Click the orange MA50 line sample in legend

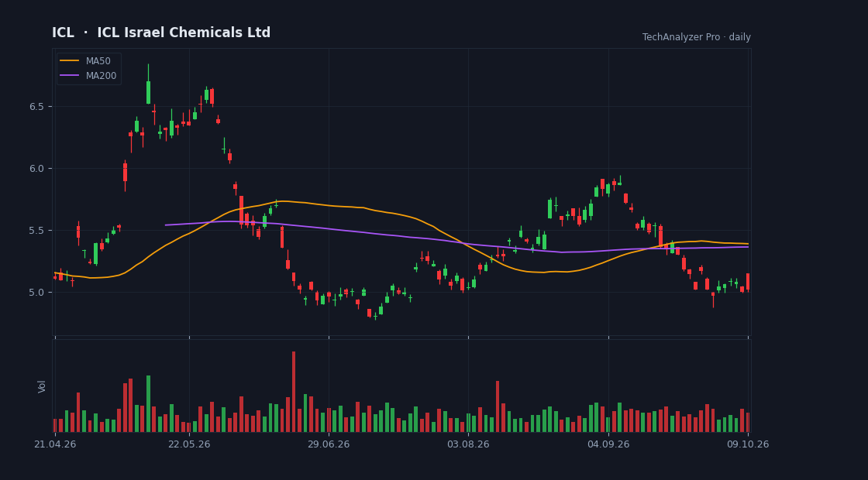70,61
